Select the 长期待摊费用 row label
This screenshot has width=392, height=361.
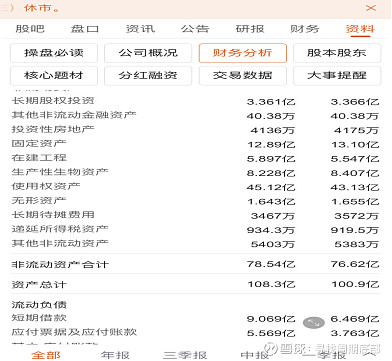[53, 215]
